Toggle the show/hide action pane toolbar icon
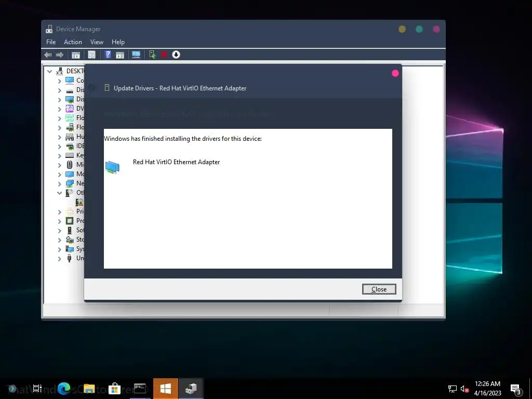This screenshot has width=532, height=399. [120, 55]
